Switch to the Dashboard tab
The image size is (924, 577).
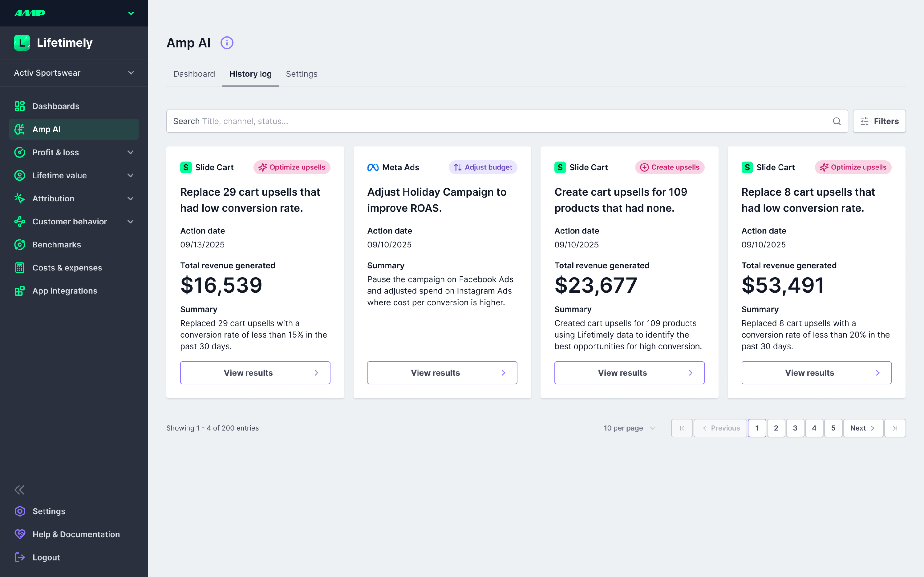coord(194,74)
